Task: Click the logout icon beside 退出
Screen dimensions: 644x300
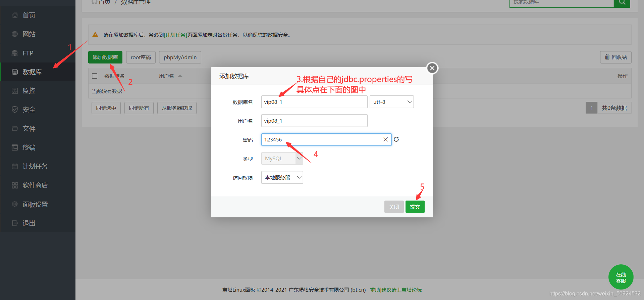Action: (x=15, y=223)
